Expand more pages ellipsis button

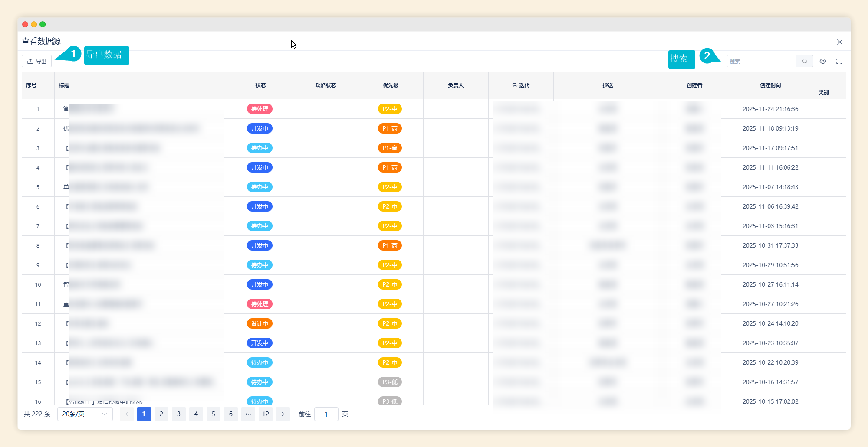coord(248,414)
